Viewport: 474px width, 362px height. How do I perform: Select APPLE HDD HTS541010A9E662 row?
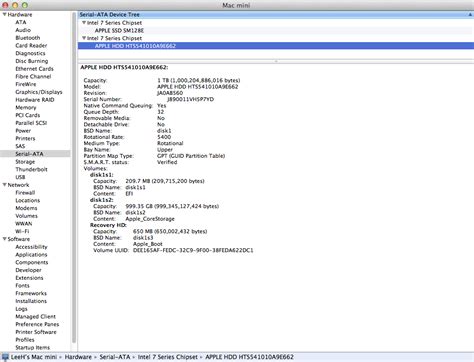276,46
